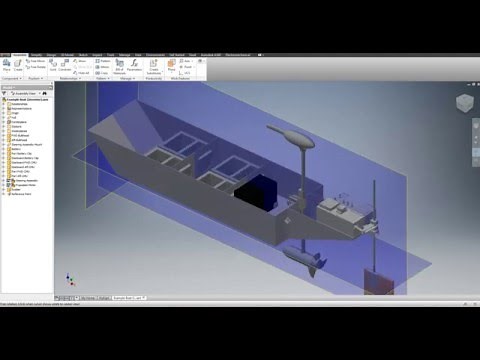Select the Free Rotate tool

click(36, 67)
